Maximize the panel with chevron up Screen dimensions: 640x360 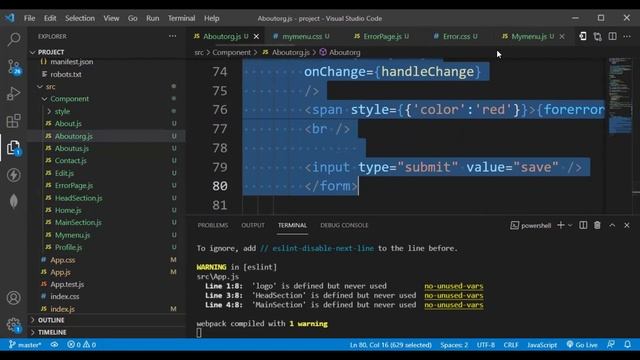click(x=612, y=225)
